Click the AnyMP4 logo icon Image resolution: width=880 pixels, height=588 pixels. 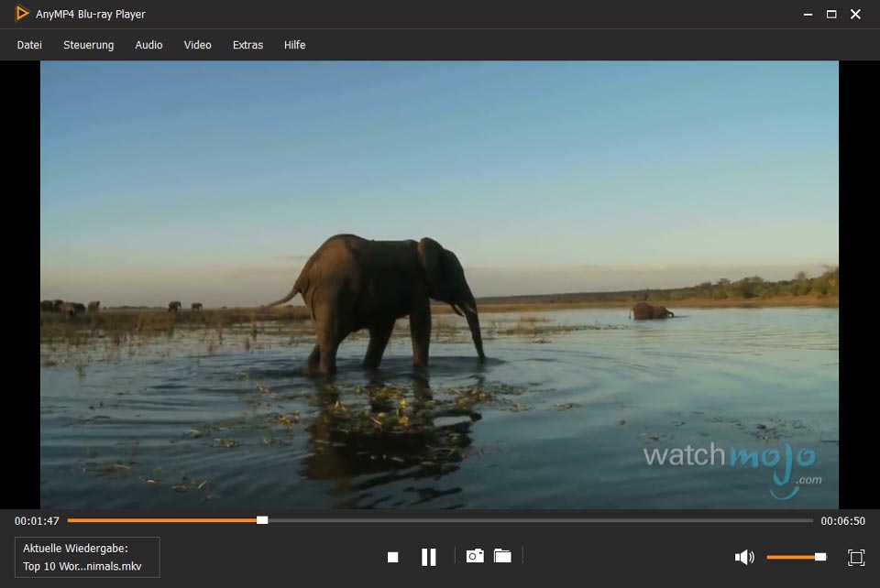tap(22, 14)
